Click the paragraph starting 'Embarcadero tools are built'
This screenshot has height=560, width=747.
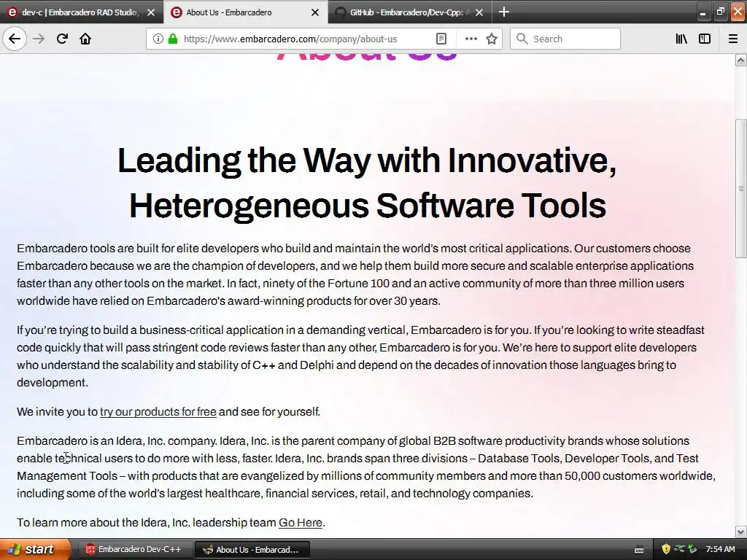point(355,275)
